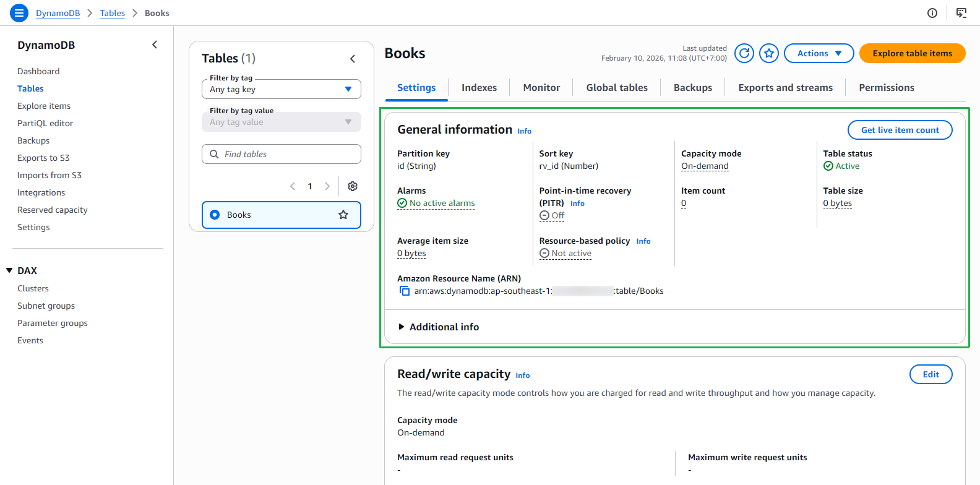Expand the Additional info section
The height and width of the screenshot is (485, 980).
(439, 327)
